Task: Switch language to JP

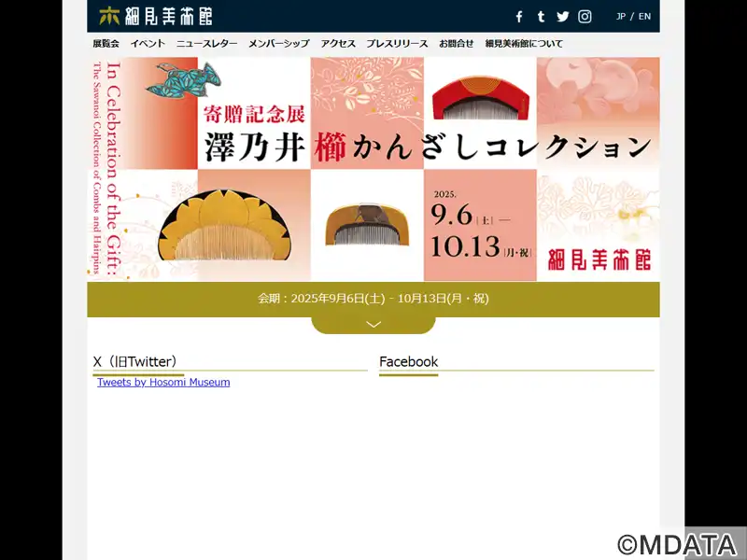Action: 621,16
